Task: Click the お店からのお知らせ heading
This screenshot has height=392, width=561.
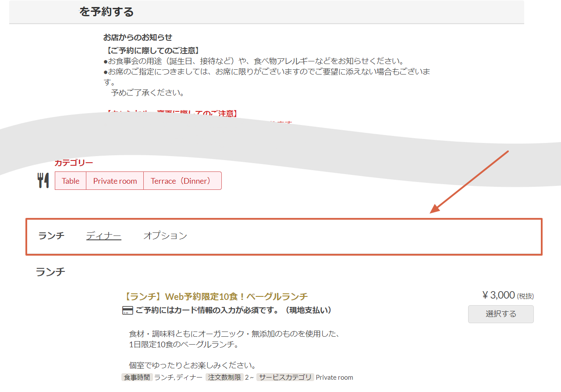Action: [138, 37]
